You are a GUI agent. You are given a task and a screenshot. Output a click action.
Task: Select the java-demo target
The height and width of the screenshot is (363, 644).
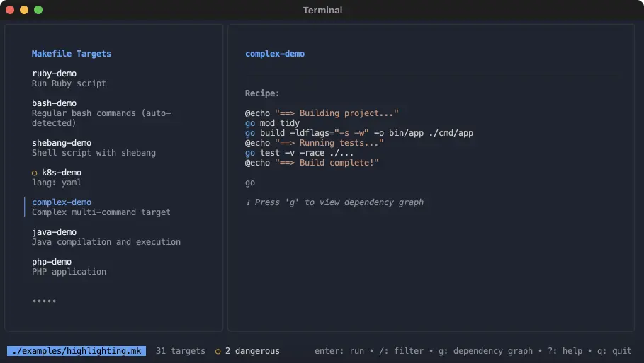pos(55,232)
